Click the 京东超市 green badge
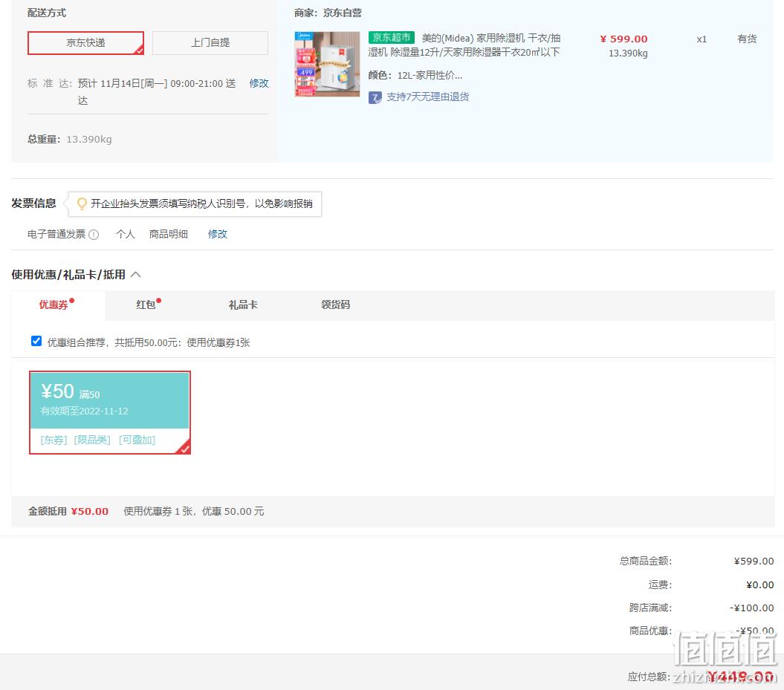The width and height of the screenshot is (784, 690). 392,37
